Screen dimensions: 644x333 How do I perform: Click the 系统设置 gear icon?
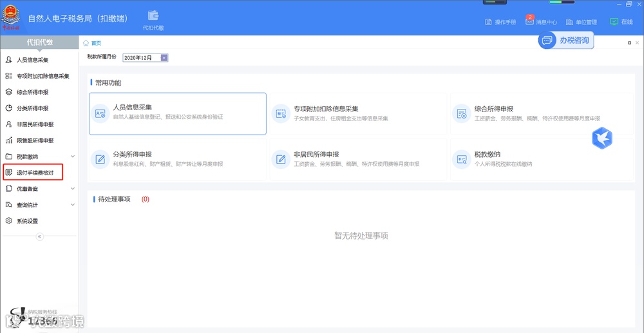coord(8,221)
